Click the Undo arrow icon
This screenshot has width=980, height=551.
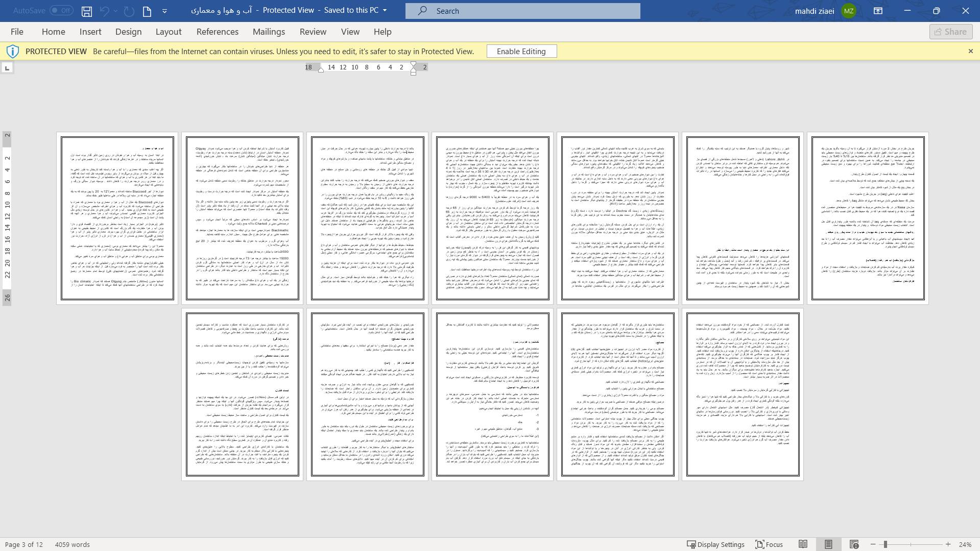coord(105,11)
